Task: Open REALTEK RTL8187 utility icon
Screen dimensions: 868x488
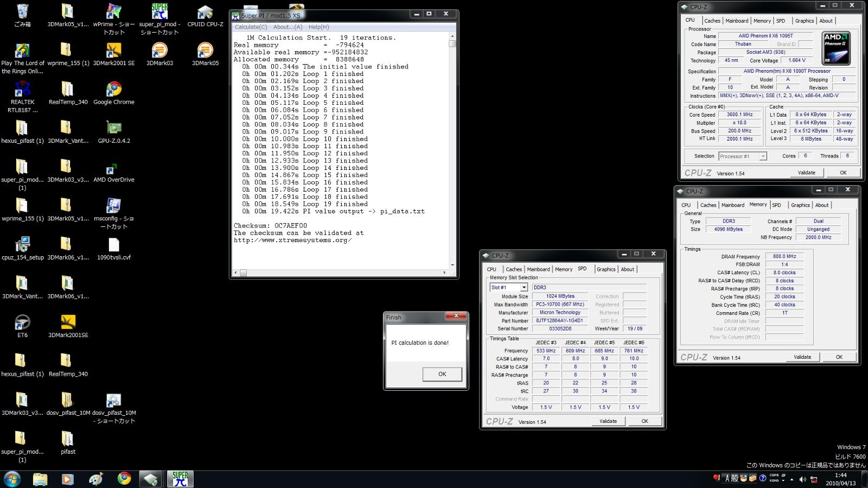Action: (x=22, y=97)
